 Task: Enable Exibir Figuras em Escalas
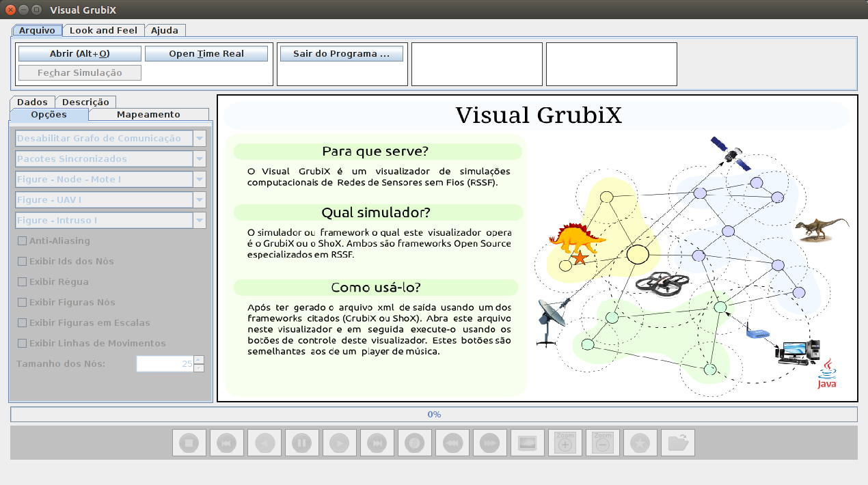pos(83,322)
